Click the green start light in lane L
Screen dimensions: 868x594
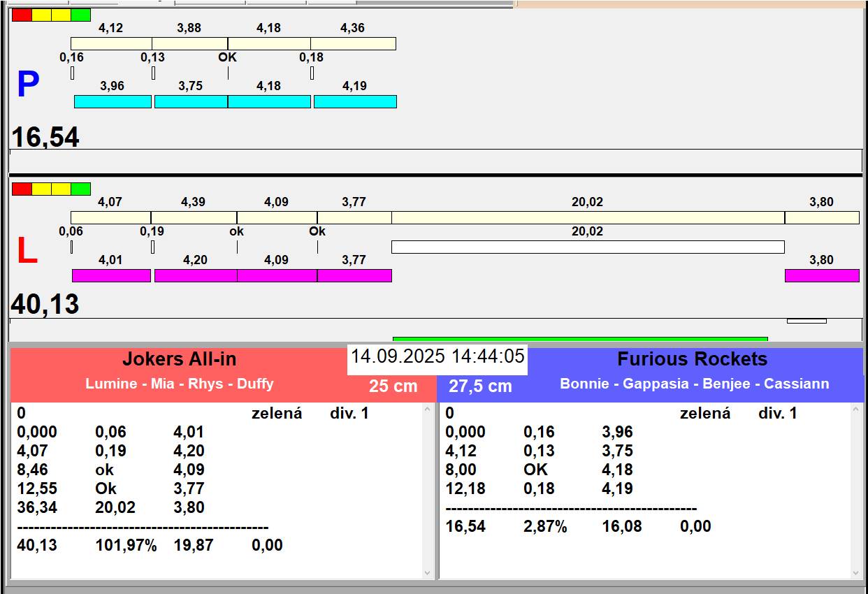81,189
